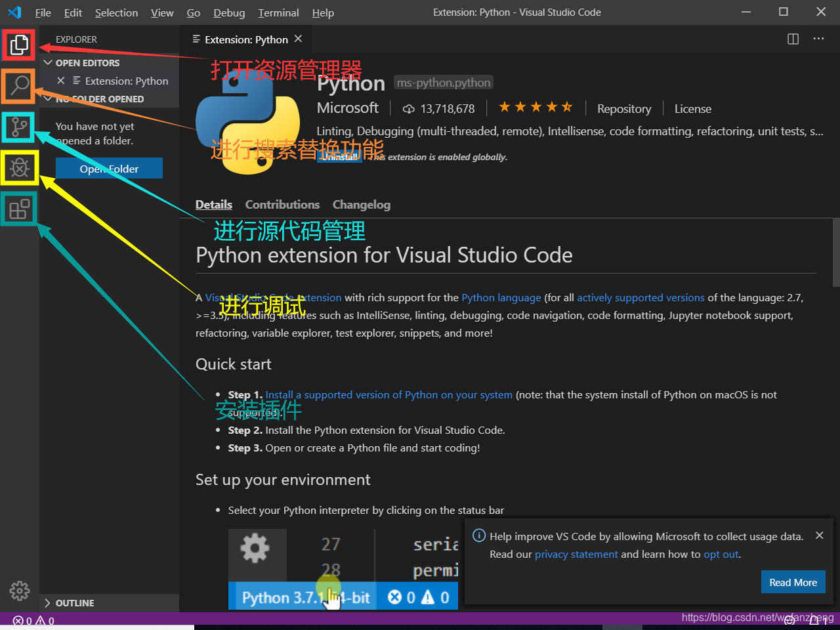Open the View menu

click(162, 12)
